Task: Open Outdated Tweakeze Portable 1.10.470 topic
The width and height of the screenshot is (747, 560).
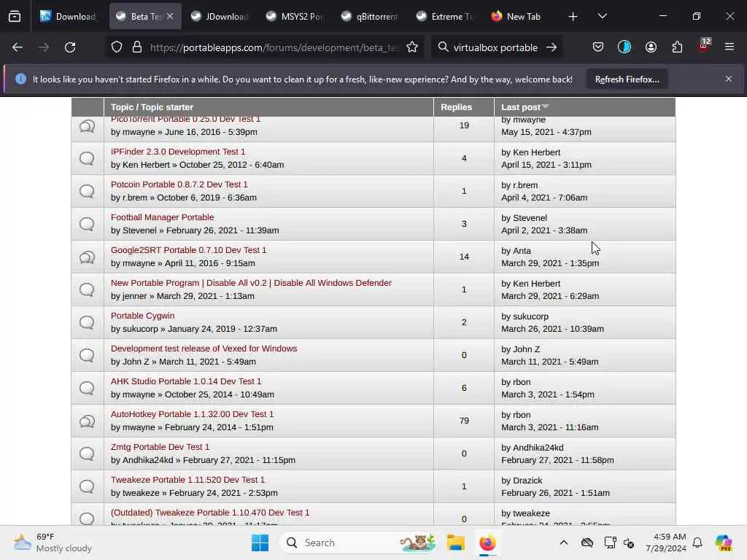Action: 210,513
